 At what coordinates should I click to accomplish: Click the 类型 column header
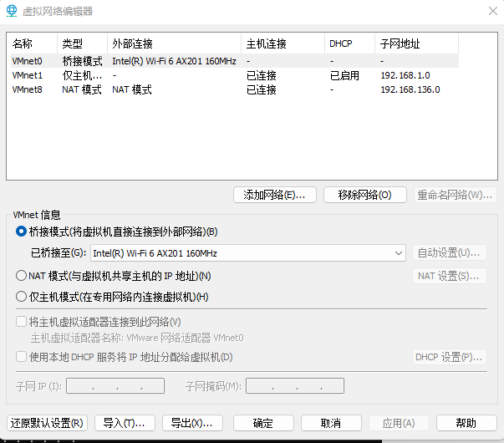point(82,43)
